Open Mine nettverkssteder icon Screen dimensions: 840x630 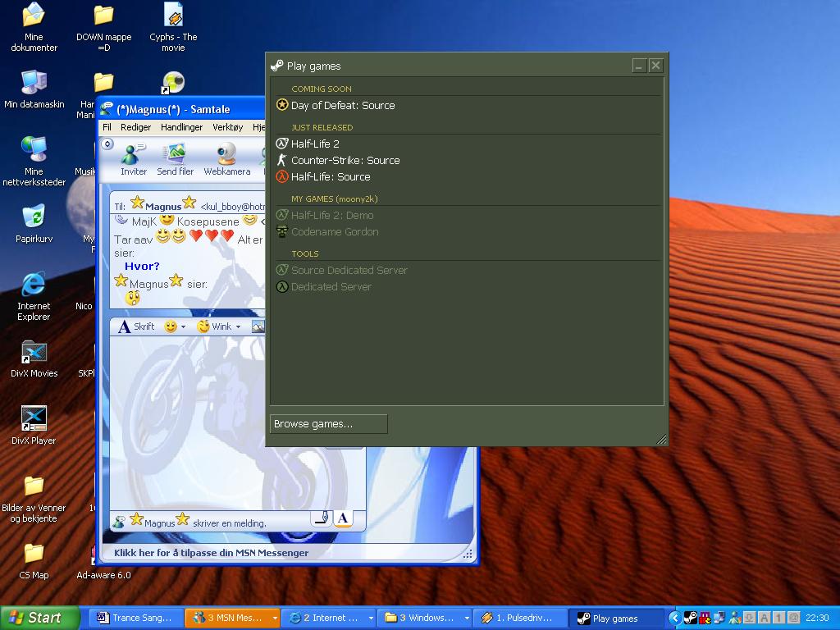pyautogui.click(x=34, y=161)
